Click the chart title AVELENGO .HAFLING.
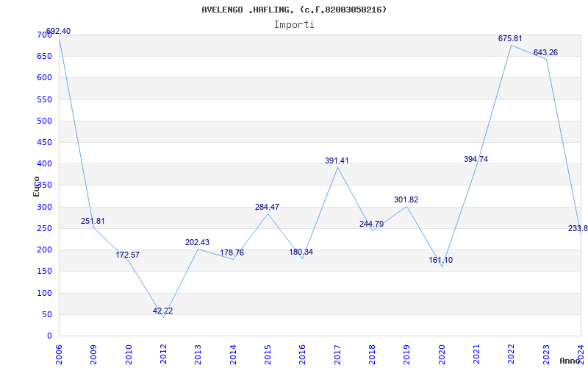 [294, 10]
